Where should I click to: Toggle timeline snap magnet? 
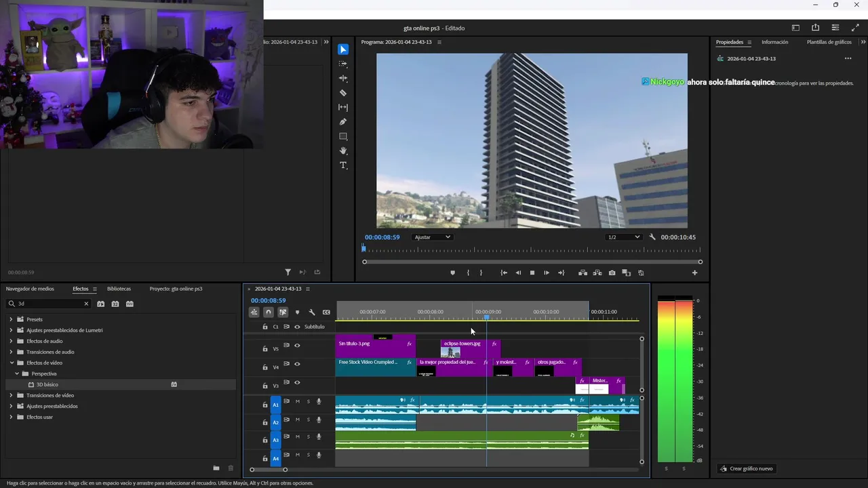[x=269, y=312]
